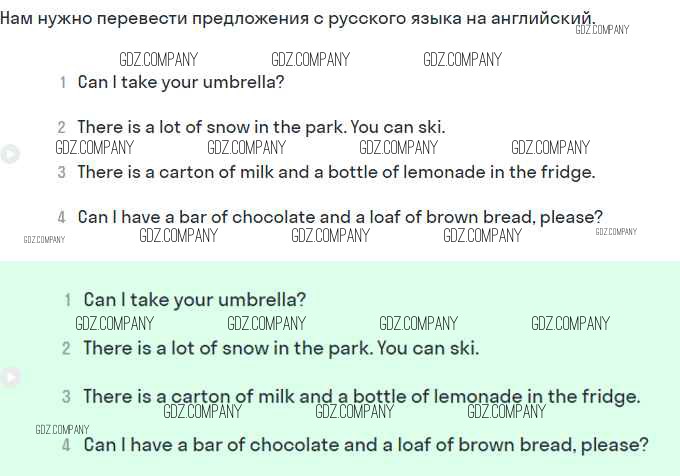Click the play icon in the green section
680x476 pixels.
(10, 377)
